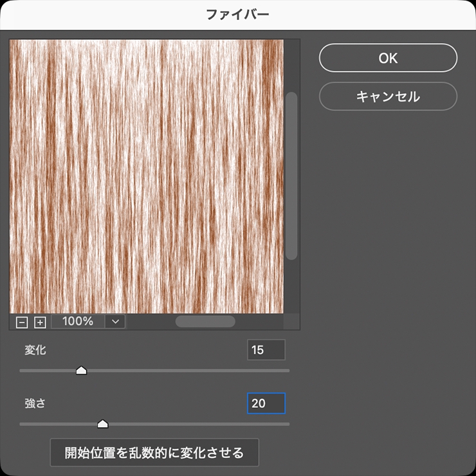
Task: Open the zoom percentage dropdown arrow
Action: 115,321
